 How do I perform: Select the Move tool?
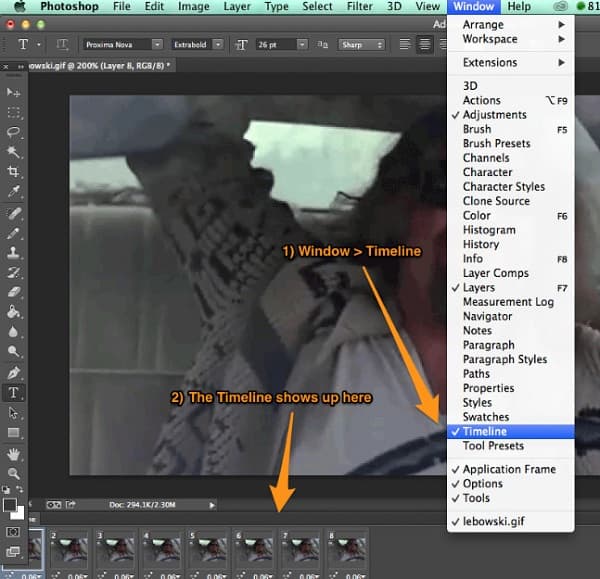13,93
